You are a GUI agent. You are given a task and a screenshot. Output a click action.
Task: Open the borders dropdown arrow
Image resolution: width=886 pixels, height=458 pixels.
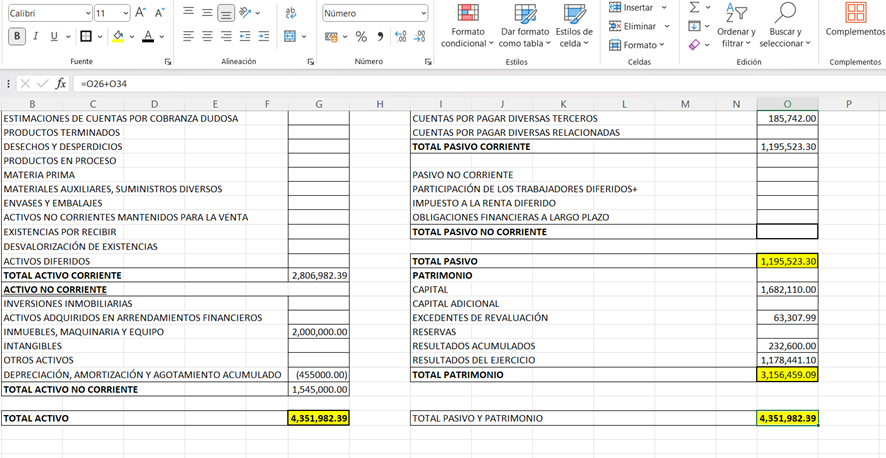[100, 36]
